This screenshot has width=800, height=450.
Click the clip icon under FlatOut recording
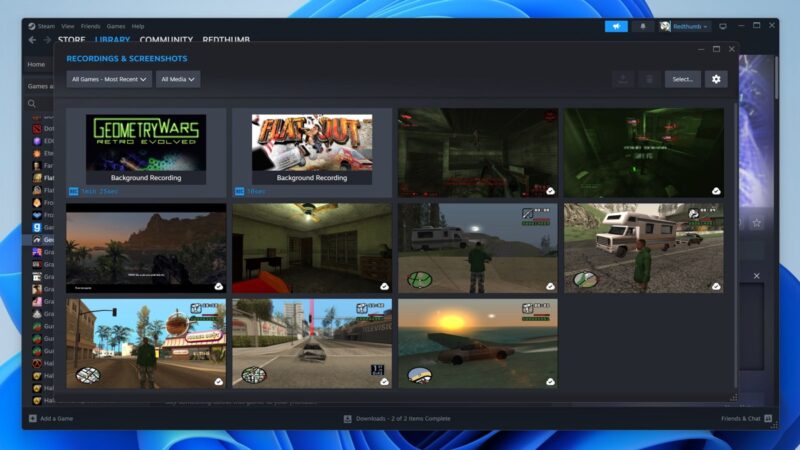(x=239, y=191)
